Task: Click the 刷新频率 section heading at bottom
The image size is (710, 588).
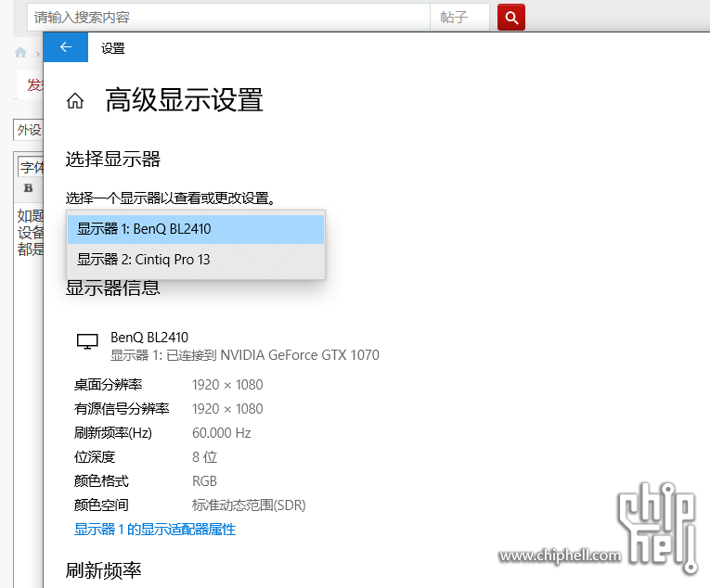Action: click(x=103, y=570)
